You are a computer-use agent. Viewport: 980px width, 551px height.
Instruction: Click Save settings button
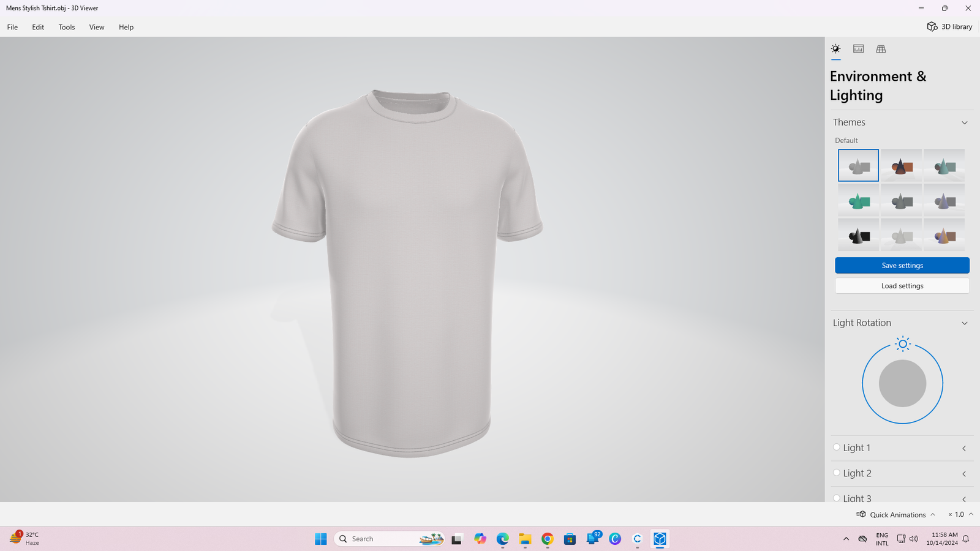coord(902,265)
